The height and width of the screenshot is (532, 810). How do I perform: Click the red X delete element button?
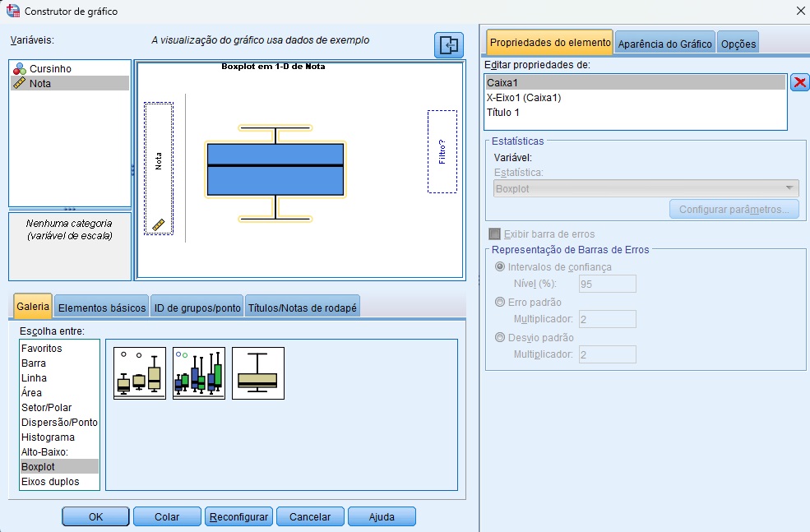point(799,82)
